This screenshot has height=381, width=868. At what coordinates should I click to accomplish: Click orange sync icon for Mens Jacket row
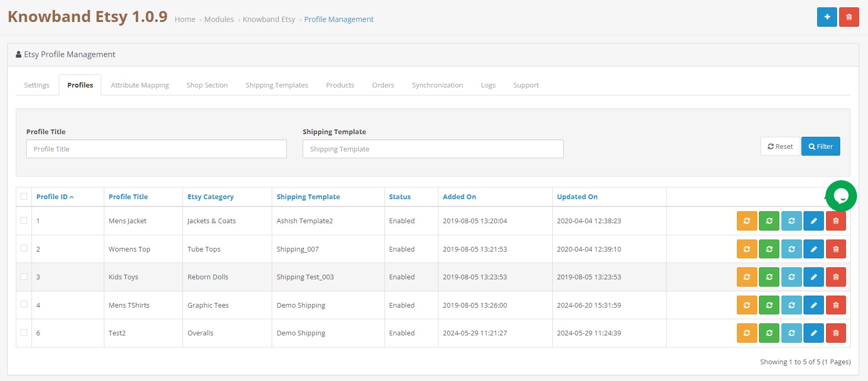747,221
